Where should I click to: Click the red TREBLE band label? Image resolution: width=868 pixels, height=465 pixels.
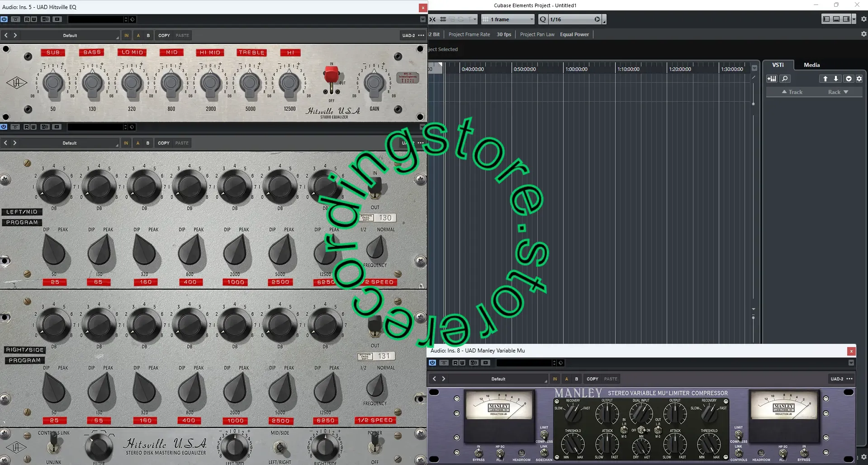point(251,52)
